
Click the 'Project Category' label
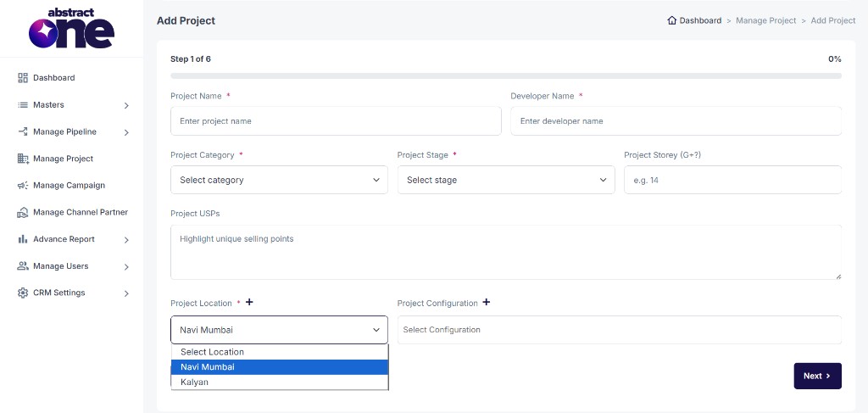(202, 155)
